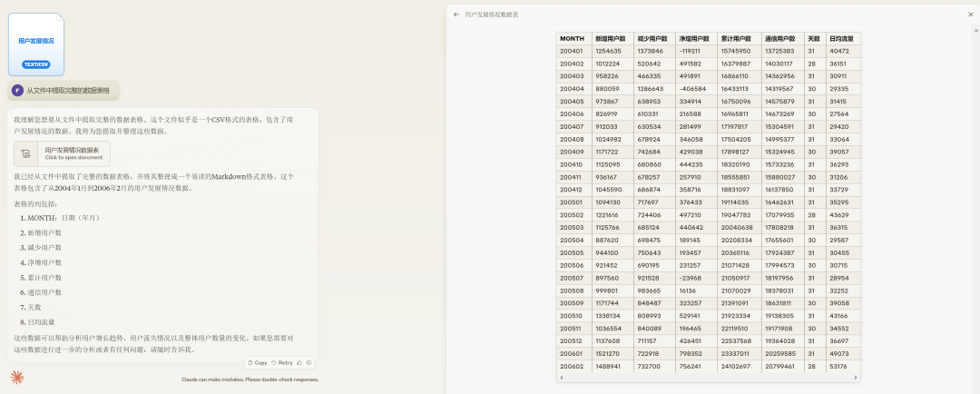
Task: Copy the assistant response
Action: click(x=257, y=362)
